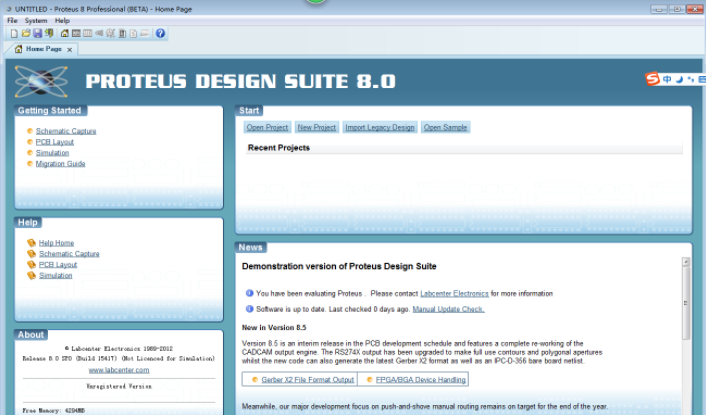The height and width of the screenshot is (415, 706).
Task: Open Help panel PCB Layout link
Action: [x=58, y=264]
